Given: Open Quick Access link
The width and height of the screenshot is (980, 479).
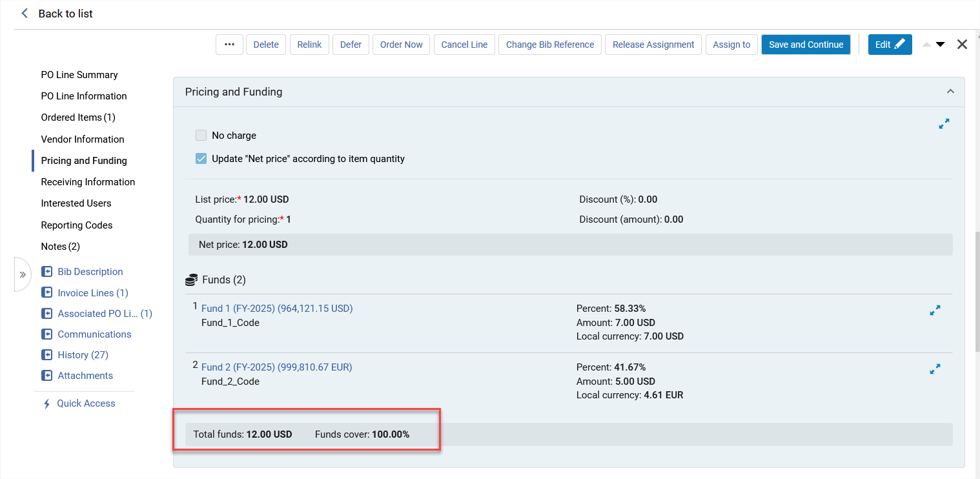Looking at the screenshot, I should (x=86, y=403).
